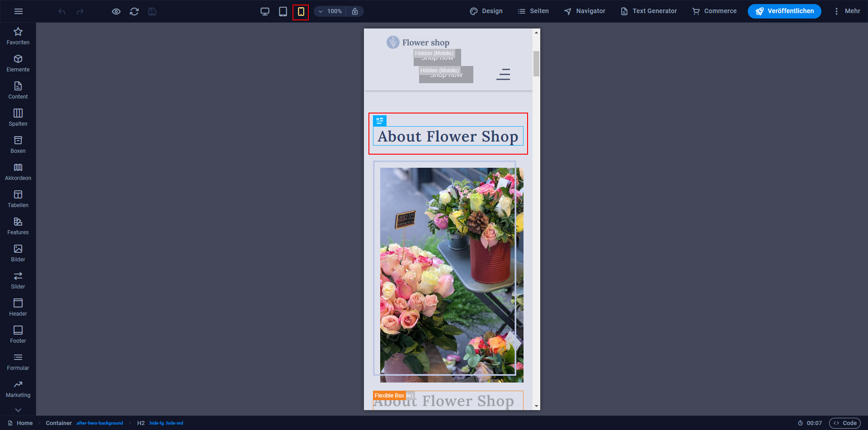Open the Seiten menu item
The height and width of the screenshot is (430, 868).
click(533, 11)
